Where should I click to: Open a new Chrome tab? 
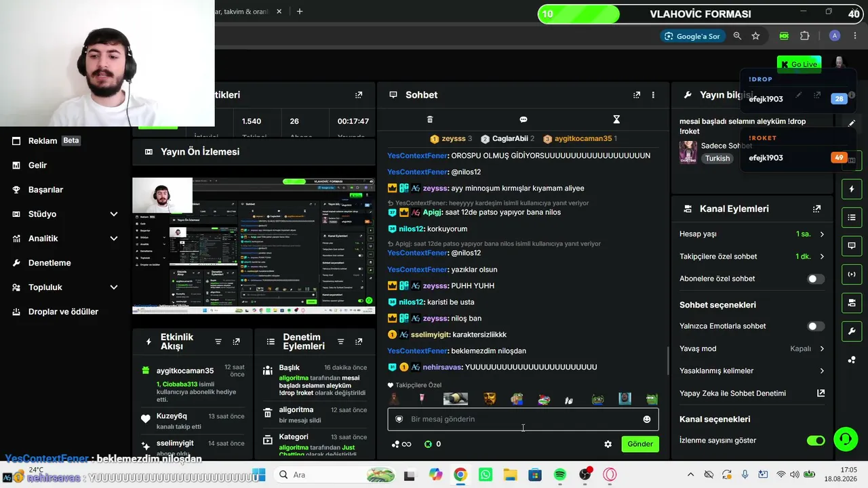[300, 12]
